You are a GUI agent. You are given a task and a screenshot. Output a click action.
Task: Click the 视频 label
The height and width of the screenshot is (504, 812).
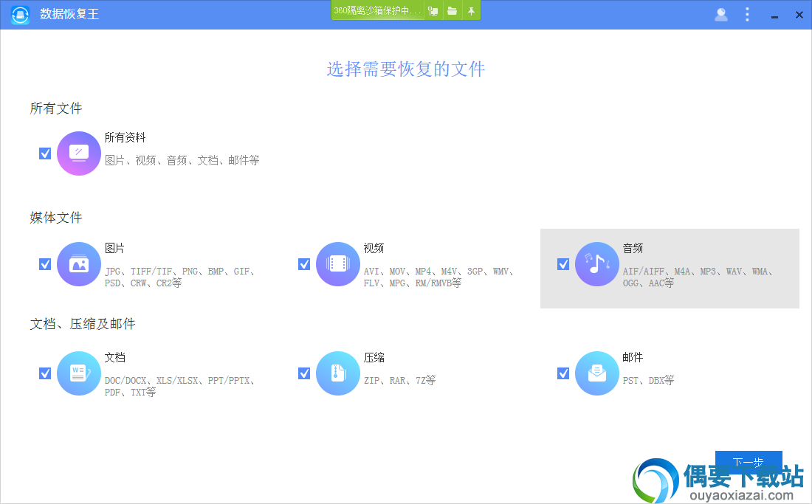point(374,249)
